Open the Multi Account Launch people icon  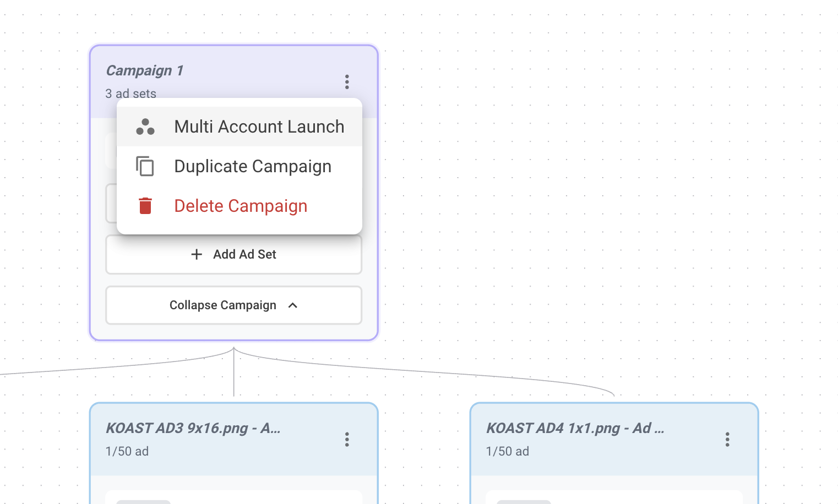click(x=144, y=127)
